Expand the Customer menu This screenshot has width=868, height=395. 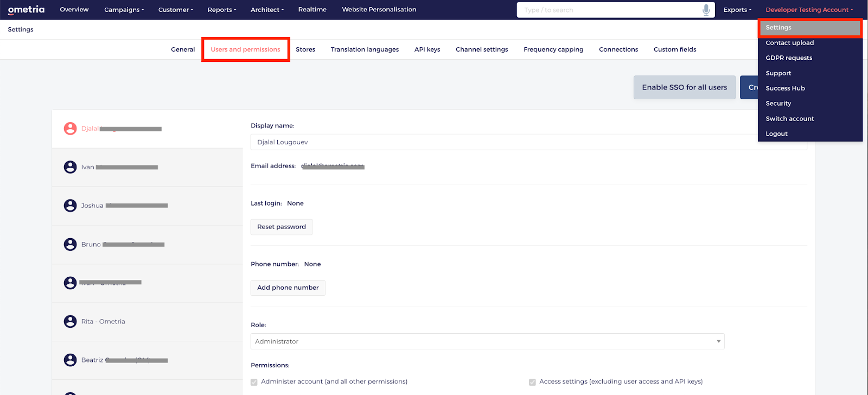(176, 10)
